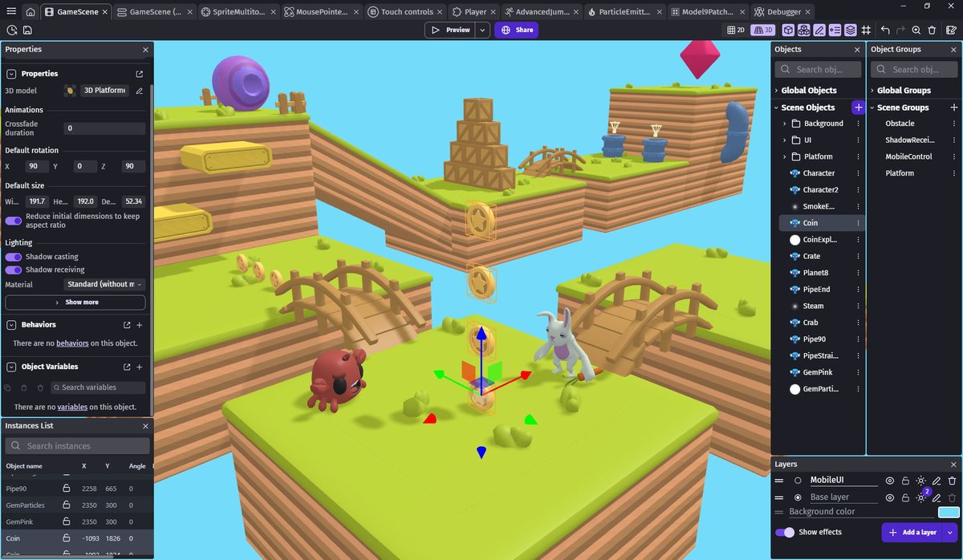
Task: Toggle the Object Groups panel icon
Action: click(804, 30)
